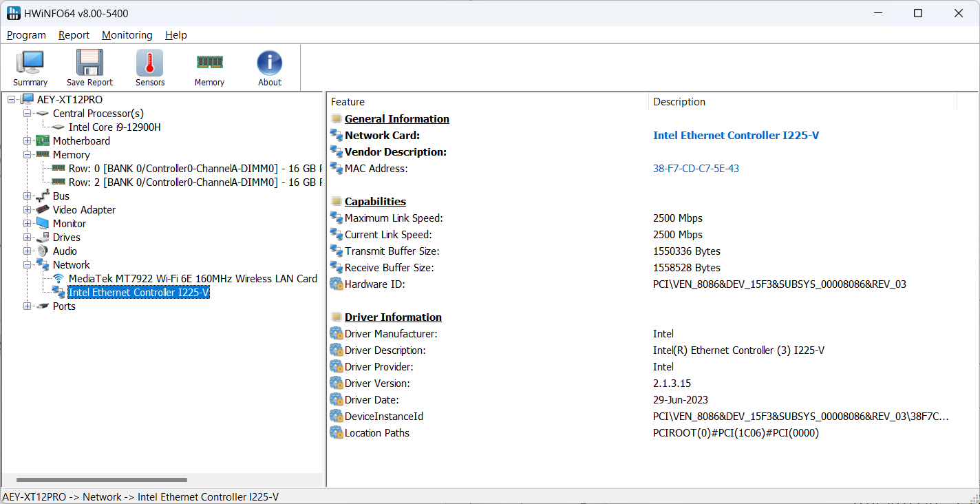Click the Ports tree icon
This screenshot has height=504, width=980.
pyautogui.click(x=43, y=306)
